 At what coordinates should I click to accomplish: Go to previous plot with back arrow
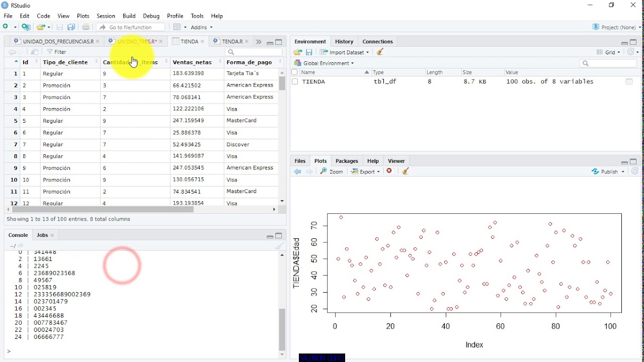tap(297, 171)
